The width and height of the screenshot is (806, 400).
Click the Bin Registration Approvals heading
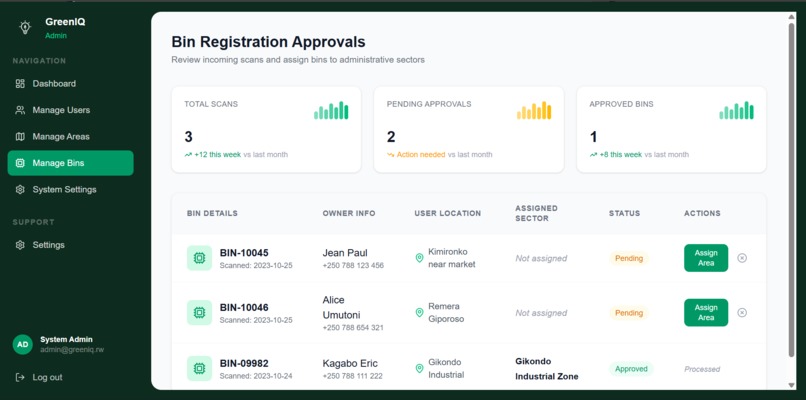[x=268, y=42]
